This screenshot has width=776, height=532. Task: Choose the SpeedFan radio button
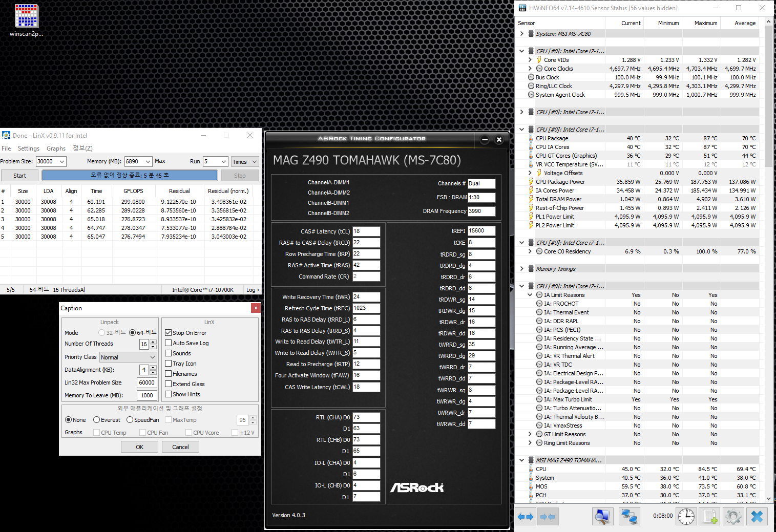tap(130, 420)
